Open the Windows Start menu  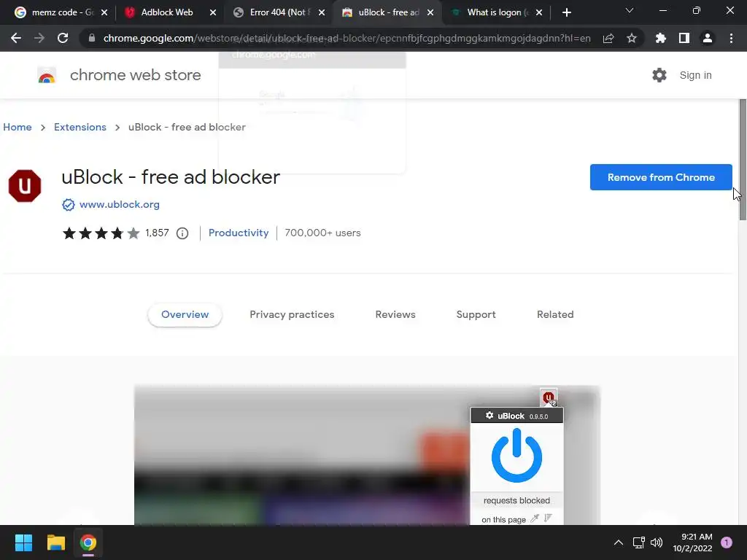[23, 542]
